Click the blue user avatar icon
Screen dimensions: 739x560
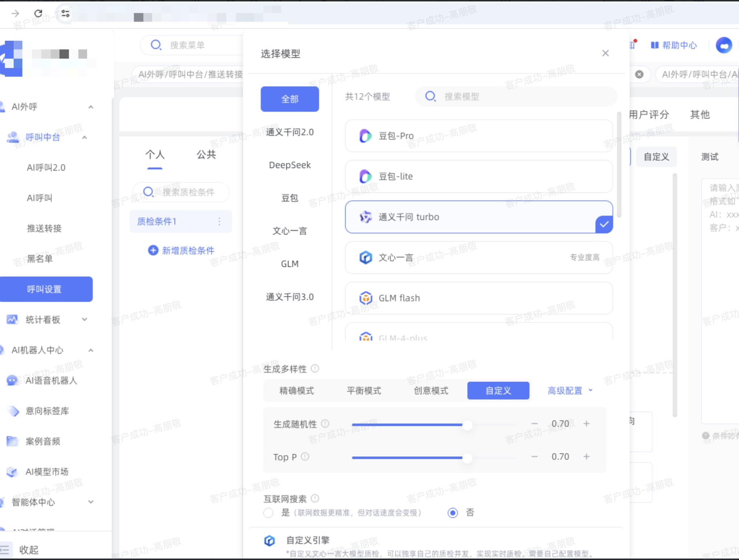(x=724, y=45)
